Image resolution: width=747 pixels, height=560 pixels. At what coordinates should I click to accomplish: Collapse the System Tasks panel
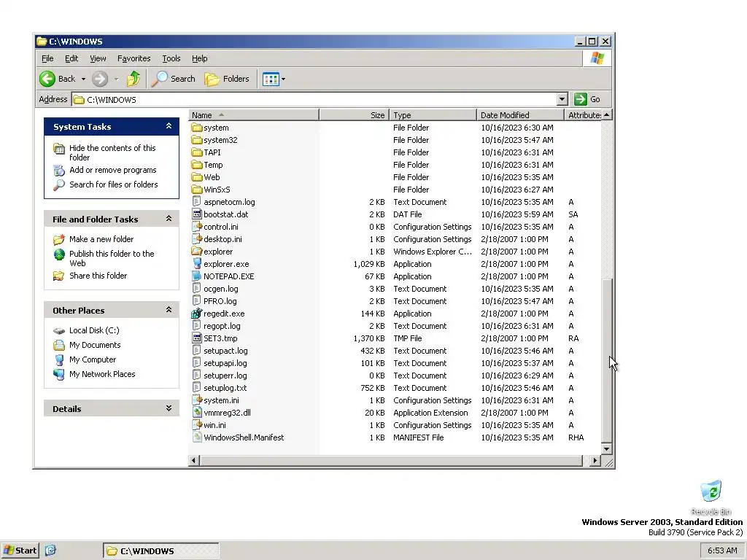coord(169,126)
